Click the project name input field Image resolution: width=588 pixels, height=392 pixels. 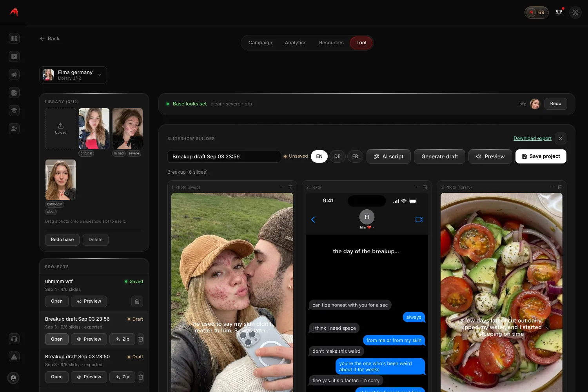(x=224, y=156)
